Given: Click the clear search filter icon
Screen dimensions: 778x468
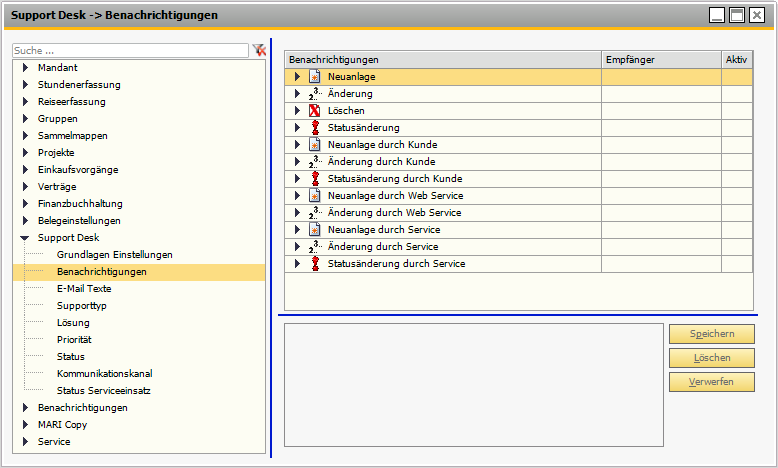Looking at the screenshot, I should coord(259,50).
